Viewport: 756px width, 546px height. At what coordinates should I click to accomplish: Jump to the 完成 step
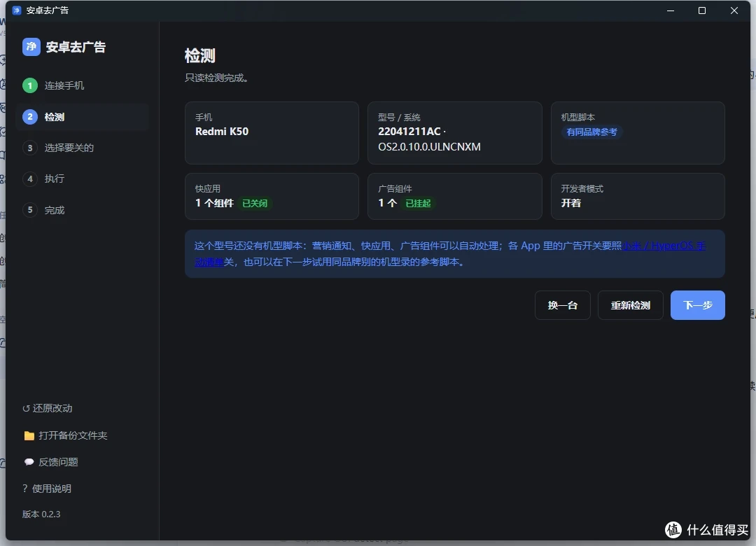pyautogui.click(x=82, y=210)
